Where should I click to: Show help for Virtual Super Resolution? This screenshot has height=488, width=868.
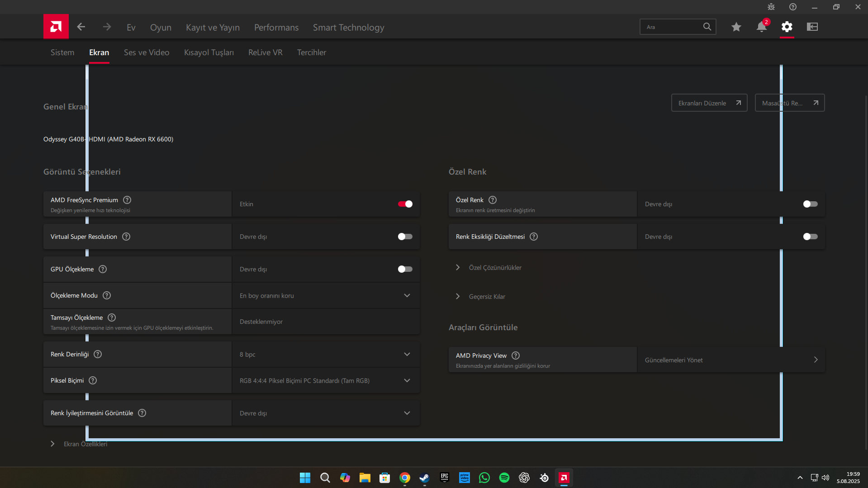(126, 237)
